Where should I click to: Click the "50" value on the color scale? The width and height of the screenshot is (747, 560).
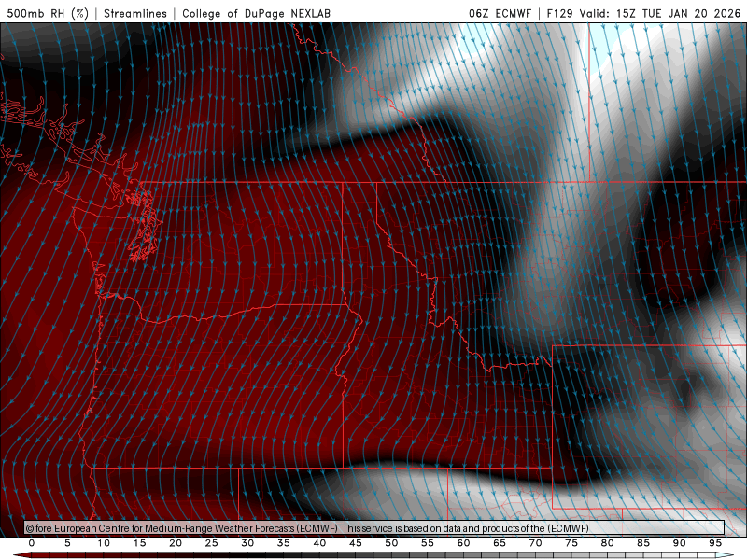pos(391,543)
